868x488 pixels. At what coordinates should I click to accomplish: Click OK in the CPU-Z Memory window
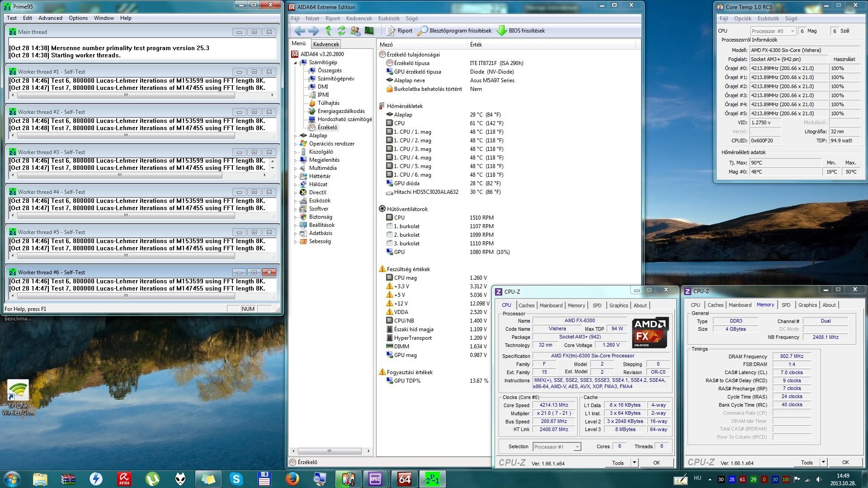tap(845, 462)
